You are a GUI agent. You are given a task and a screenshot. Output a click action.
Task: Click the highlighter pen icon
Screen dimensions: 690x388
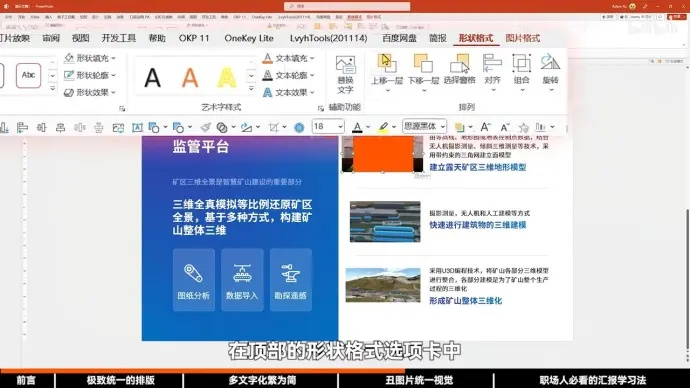tap(383, 127)
